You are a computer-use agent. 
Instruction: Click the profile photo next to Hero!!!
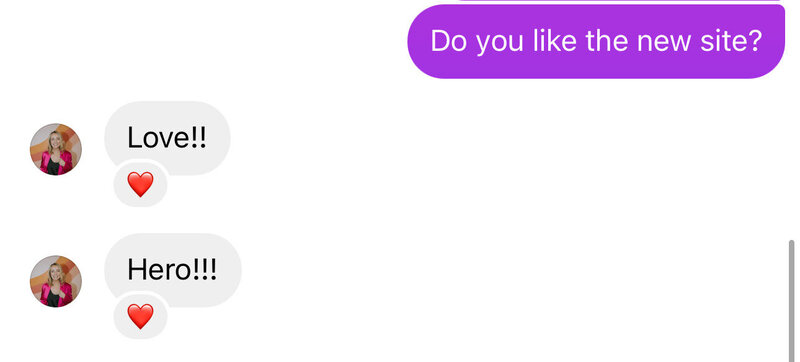[56, 281]
